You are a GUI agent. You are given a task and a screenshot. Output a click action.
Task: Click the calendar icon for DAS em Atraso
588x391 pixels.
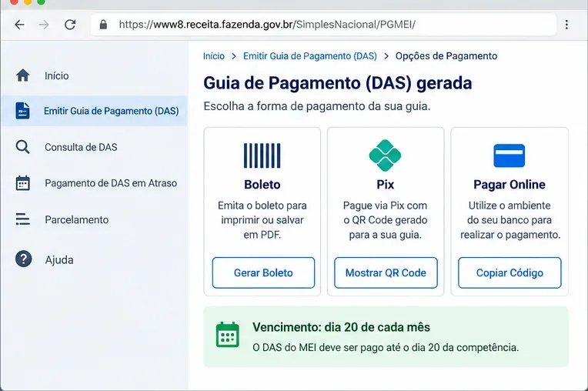(23, 183)
